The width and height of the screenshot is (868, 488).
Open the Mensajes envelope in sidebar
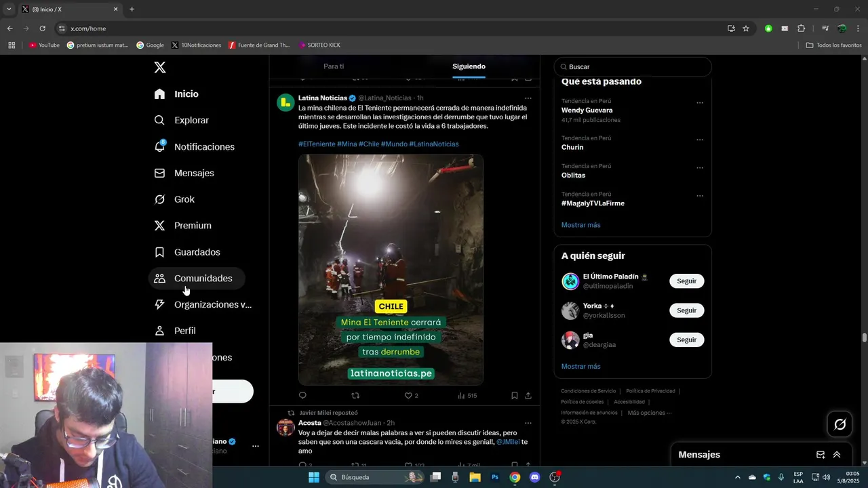(x=184, y=173)
